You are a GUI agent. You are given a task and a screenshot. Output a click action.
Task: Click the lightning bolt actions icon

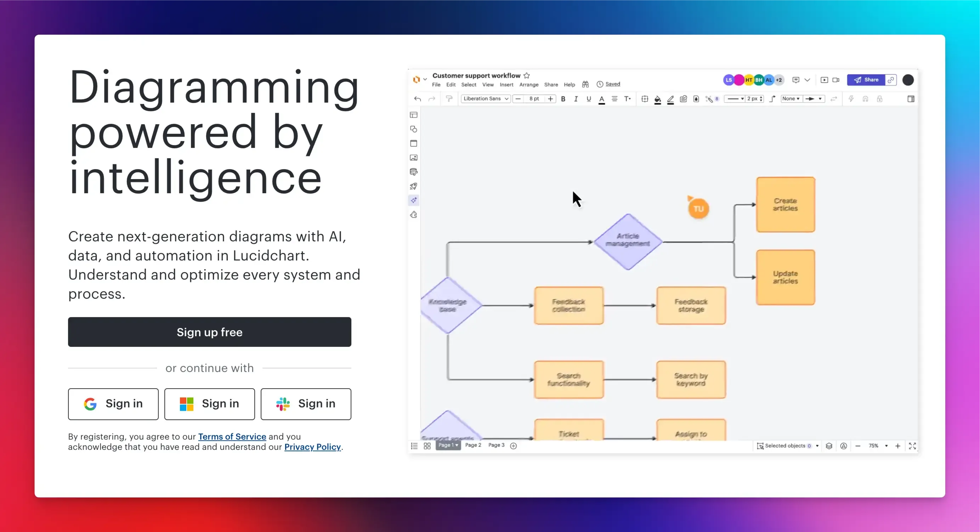(851, 99)
